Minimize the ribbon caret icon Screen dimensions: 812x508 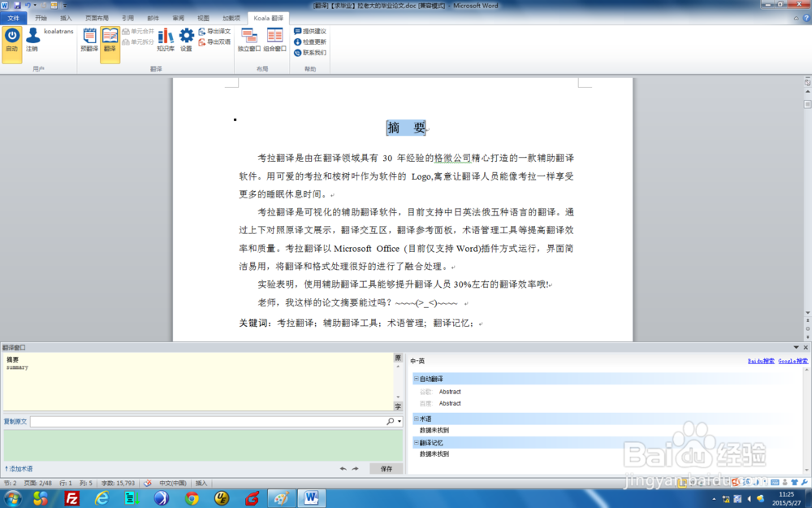796,18
